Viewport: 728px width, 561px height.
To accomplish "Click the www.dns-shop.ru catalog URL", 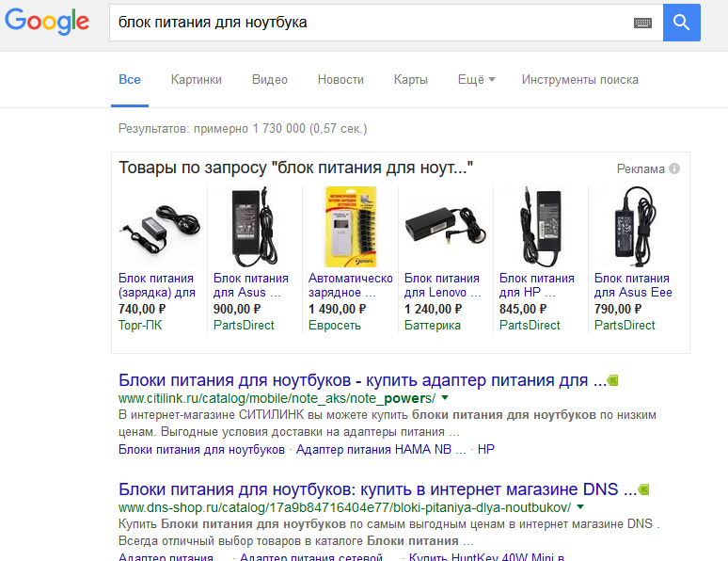I will click(345, 507).
